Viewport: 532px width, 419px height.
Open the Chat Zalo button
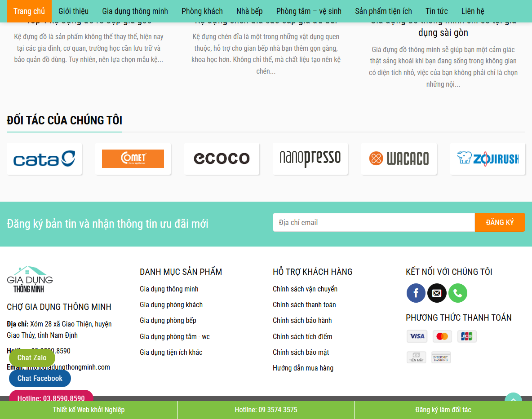tap(31, 357)
